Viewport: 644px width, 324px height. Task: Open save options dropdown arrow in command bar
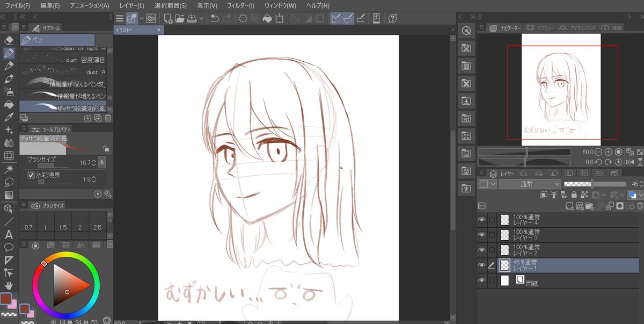tap(201, 18)
